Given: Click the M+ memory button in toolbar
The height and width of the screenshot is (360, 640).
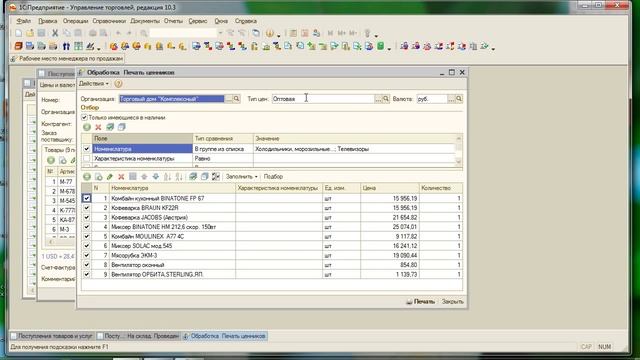Looking at the screenshot, I should pyautogui.click(x=342, y=33).
